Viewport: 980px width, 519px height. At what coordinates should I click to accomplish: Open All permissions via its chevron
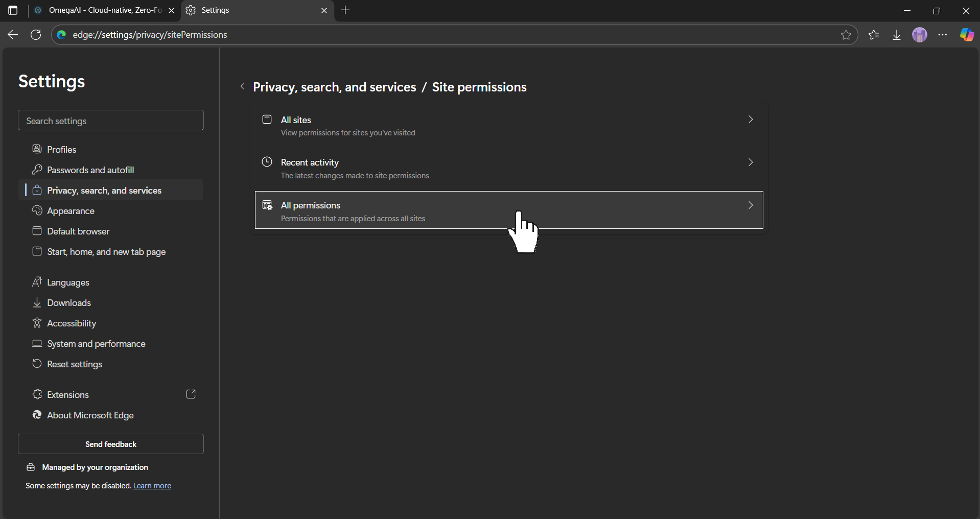click(750, 205)
